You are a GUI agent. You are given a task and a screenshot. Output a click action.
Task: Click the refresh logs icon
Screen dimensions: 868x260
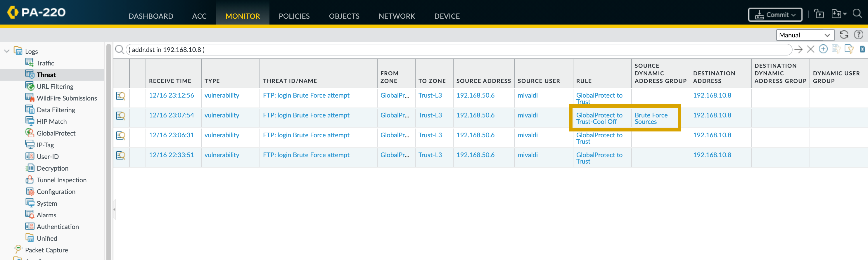844,35
